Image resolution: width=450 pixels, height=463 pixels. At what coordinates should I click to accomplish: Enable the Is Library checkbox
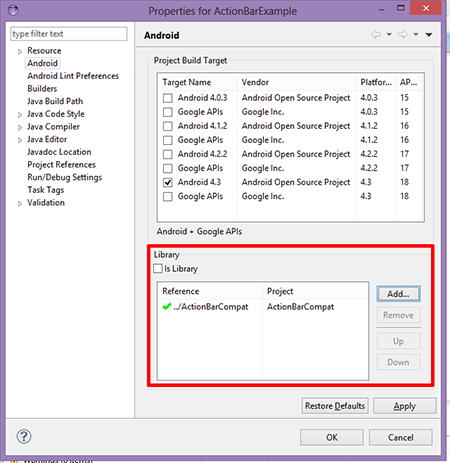158,269
